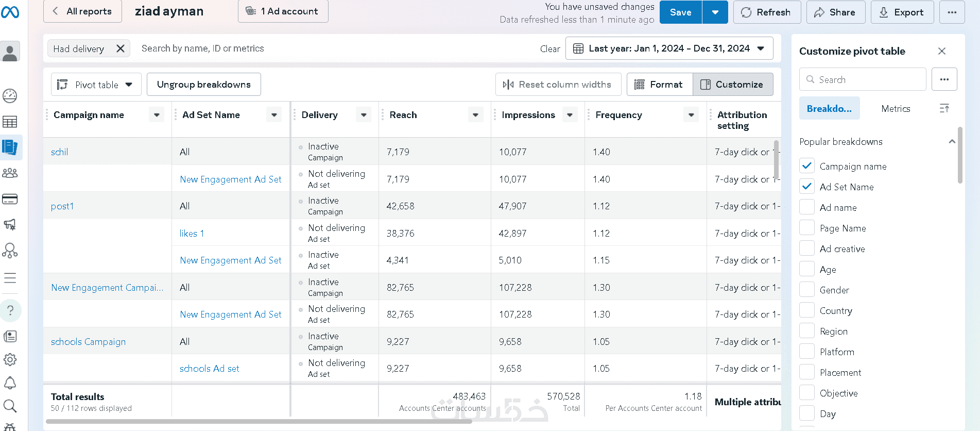Click the megaphone advertising icon
980x431 pixels.
(10, 224)
